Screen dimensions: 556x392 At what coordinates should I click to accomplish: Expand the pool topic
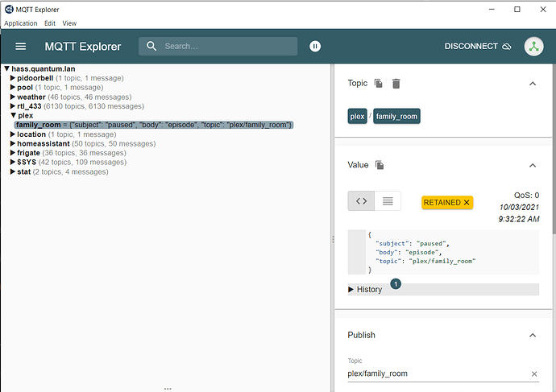click(x=13, y=87)
